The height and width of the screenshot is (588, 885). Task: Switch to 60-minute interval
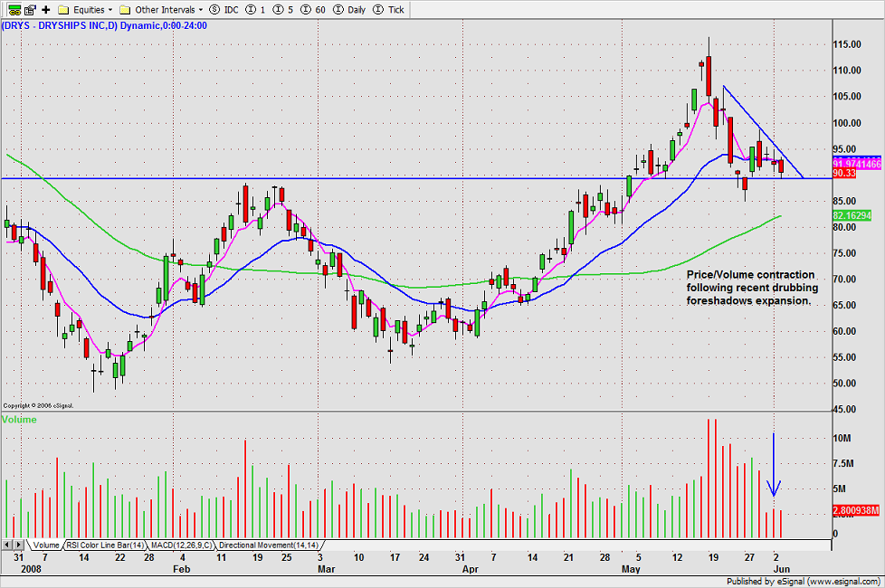(313, 10)
